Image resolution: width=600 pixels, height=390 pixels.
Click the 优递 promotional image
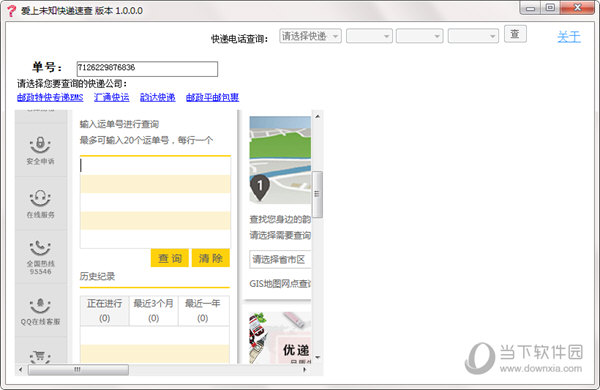pyautogui.click(x=280, y=338)
